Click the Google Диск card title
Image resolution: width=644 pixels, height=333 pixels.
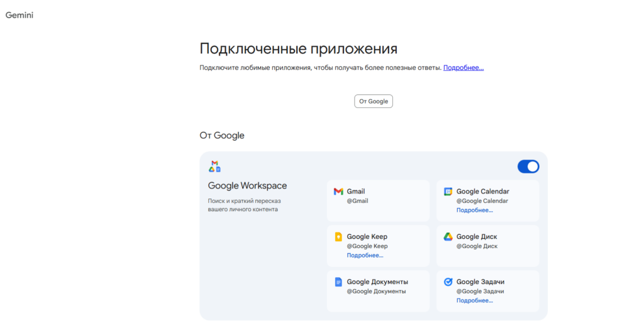[x=477, y=236]
